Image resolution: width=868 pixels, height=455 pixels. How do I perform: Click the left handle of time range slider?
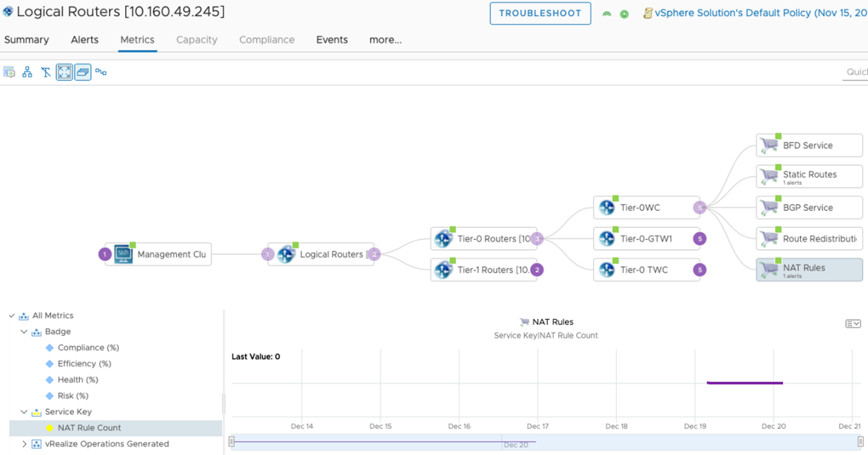pos(232,442)
